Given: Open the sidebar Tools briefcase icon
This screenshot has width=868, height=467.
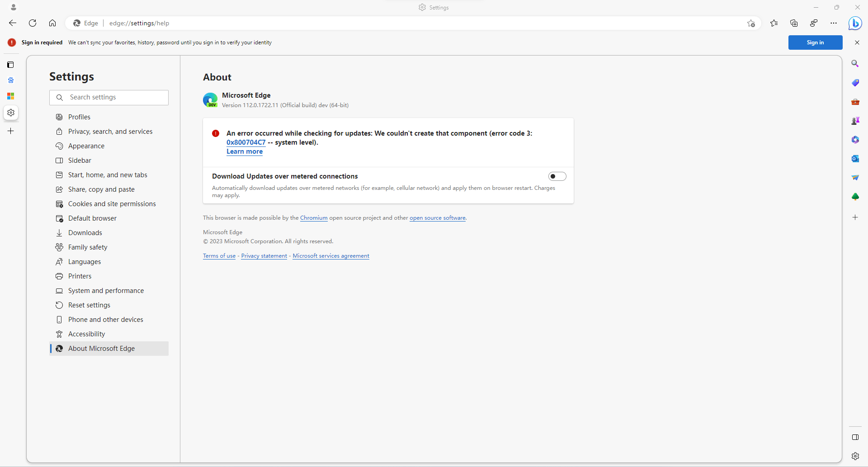Looking at the screenshot, I should point(855,102).
